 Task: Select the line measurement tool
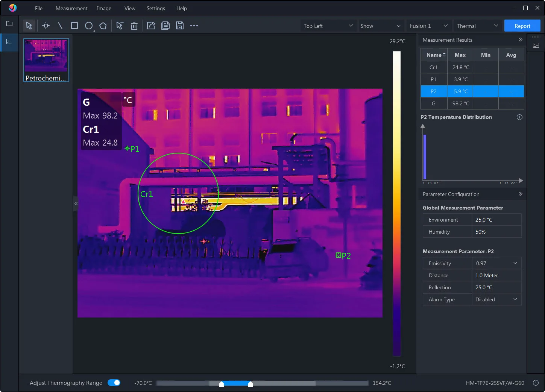point(60,26)
